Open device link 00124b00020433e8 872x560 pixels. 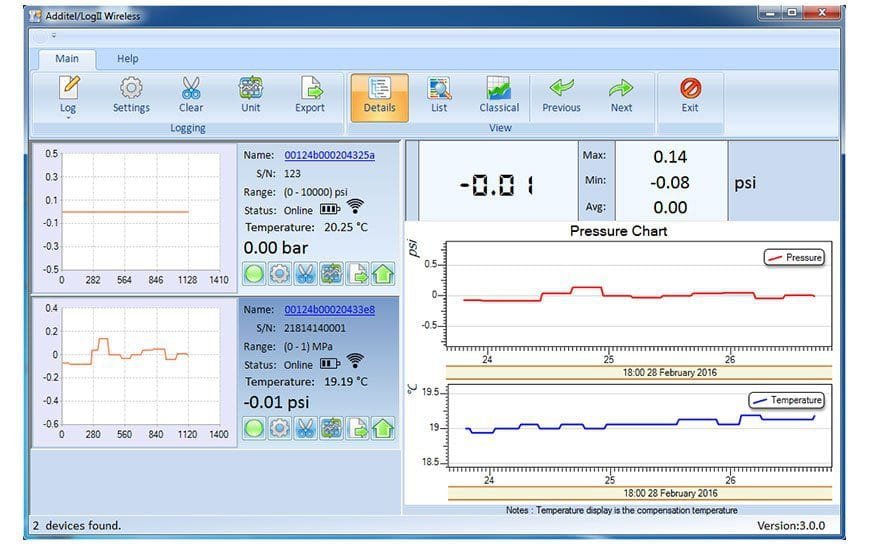[329, 310]
